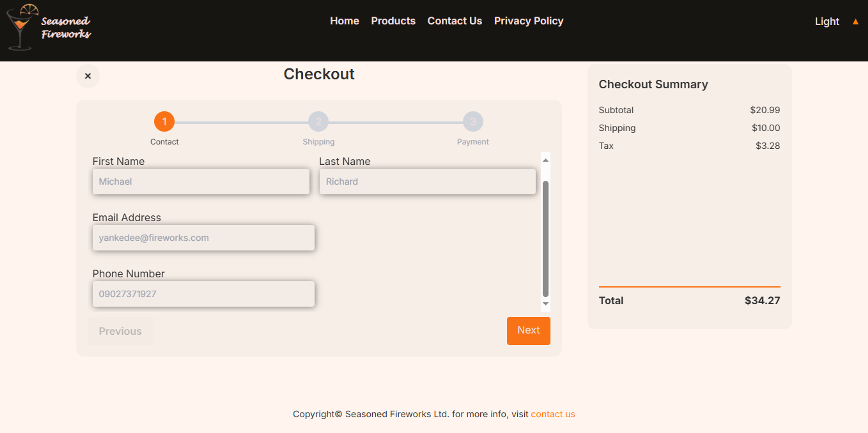
Task: Click the Contact step label
Action: pos(164,142)
